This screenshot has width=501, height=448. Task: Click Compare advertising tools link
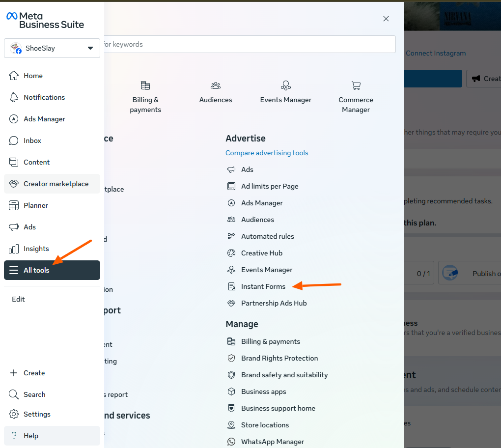(x=267, y=153)
